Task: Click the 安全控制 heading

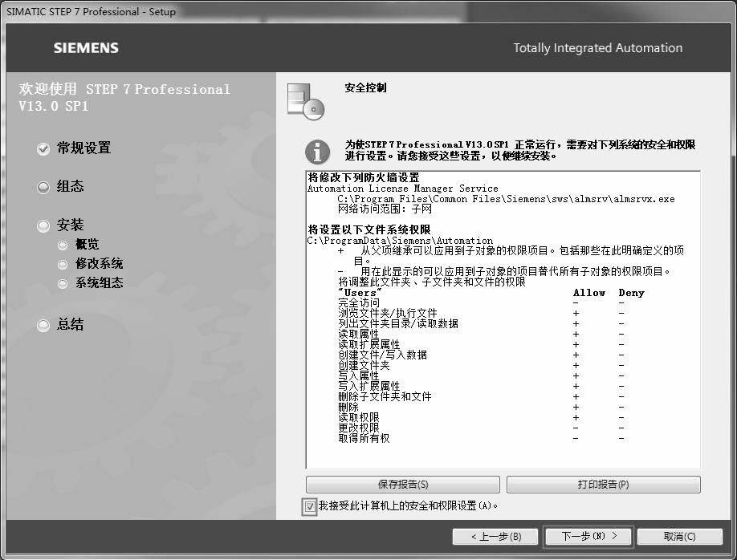Action: (x=365, y=88)
